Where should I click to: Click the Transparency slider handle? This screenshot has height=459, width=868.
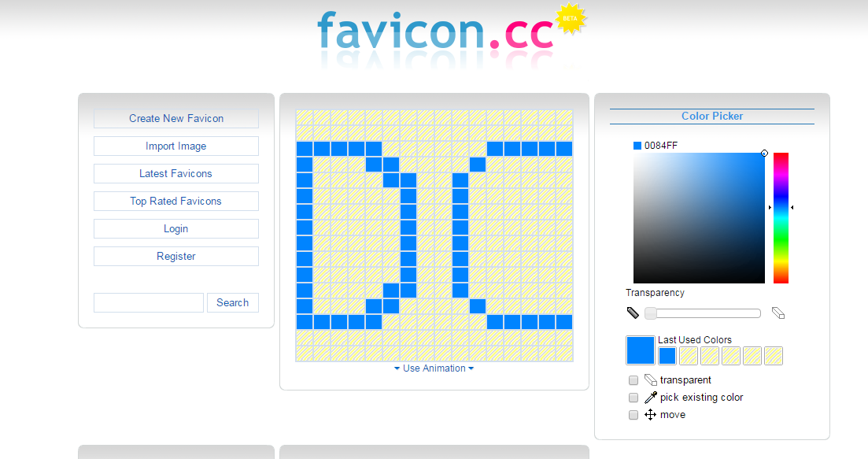[651, 313]
